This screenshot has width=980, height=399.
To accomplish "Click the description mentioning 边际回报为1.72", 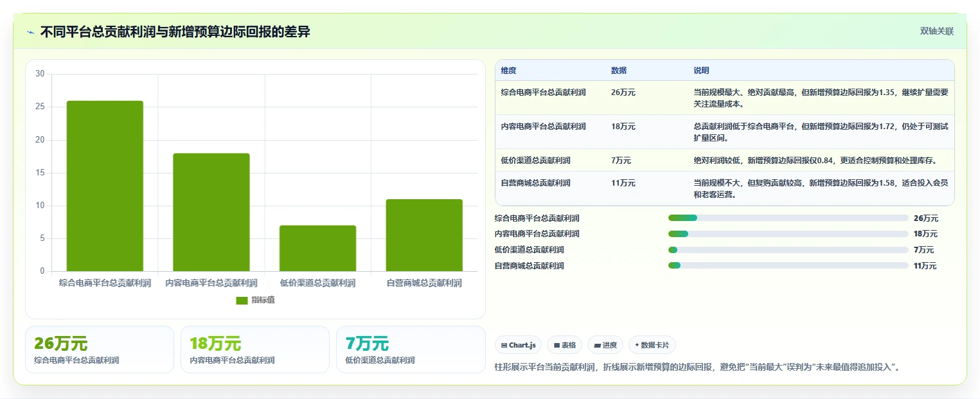I will coord(821,132).
